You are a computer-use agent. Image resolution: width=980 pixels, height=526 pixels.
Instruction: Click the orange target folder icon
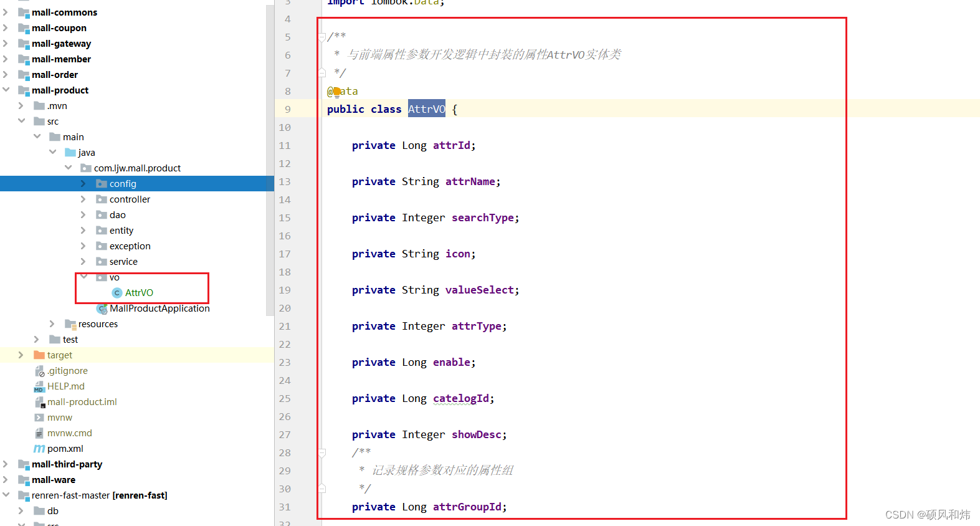click(39, 355)
